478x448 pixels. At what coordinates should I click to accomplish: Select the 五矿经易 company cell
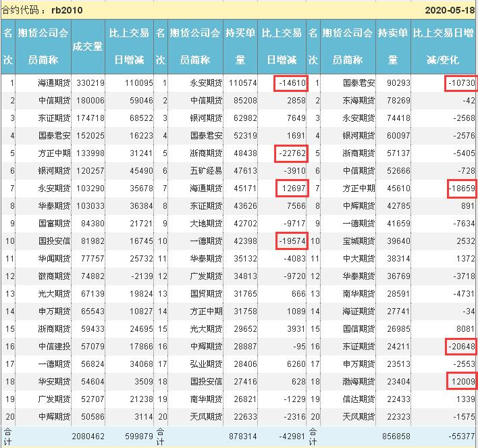[x=206, y=171]
